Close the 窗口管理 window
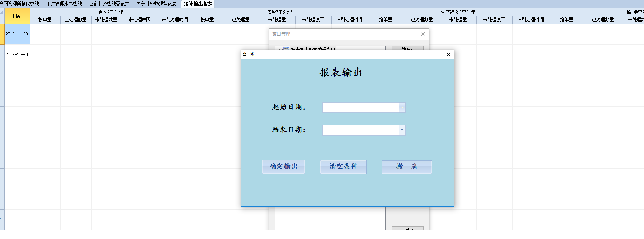This screenshot has height=239, width=644. click(423, 34)
